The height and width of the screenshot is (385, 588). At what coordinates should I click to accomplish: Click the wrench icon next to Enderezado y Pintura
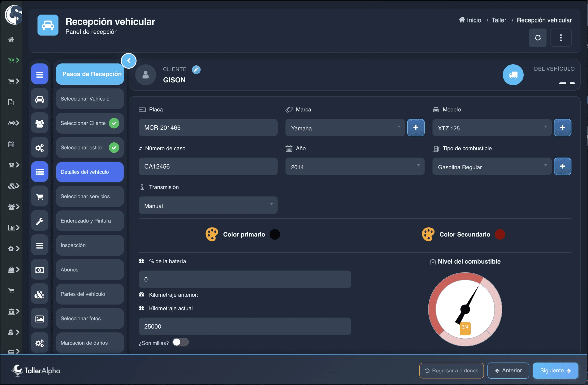pyautogui.click(x=40, y=221)
